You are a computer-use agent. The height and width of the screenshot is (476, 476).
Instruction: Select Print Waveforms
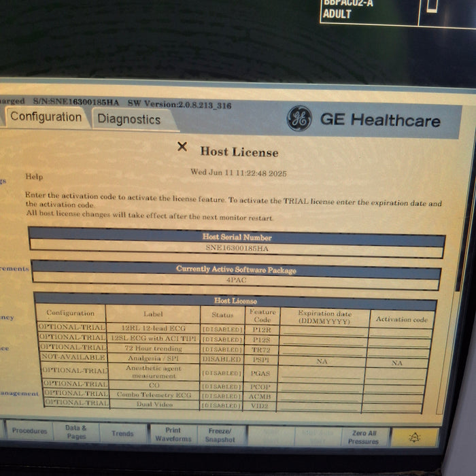pyautogui.click(x=173, y=435)
